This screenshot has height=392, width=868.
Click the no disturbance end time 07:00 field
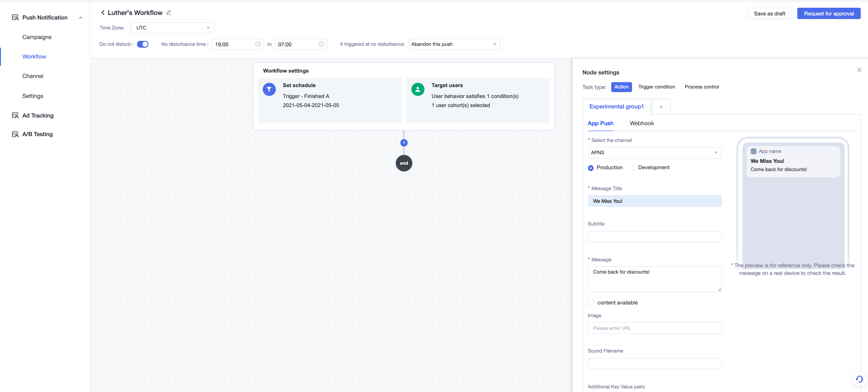[301, 44]
